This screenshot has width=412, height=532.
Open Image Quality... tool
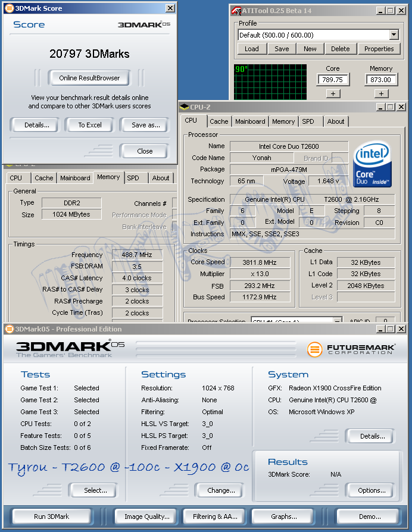coord(147,517)
